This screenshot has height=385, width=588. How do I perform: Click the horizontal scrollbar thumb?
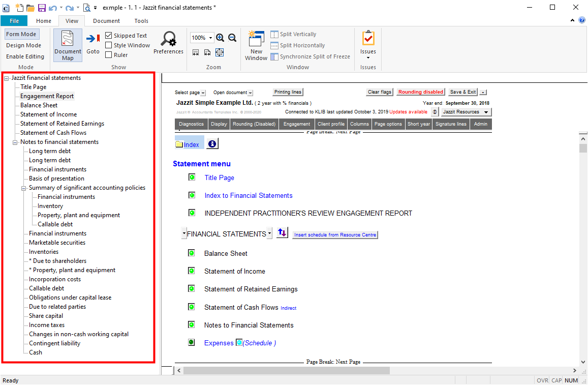pyautogui.click(x=286, y=371)
